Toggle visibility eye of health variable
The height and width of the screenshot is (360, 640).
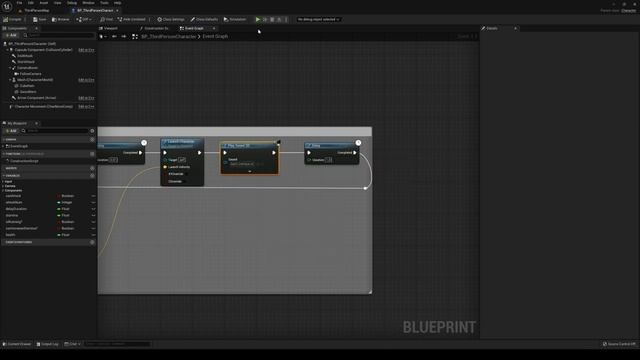[x=93, y=235]
